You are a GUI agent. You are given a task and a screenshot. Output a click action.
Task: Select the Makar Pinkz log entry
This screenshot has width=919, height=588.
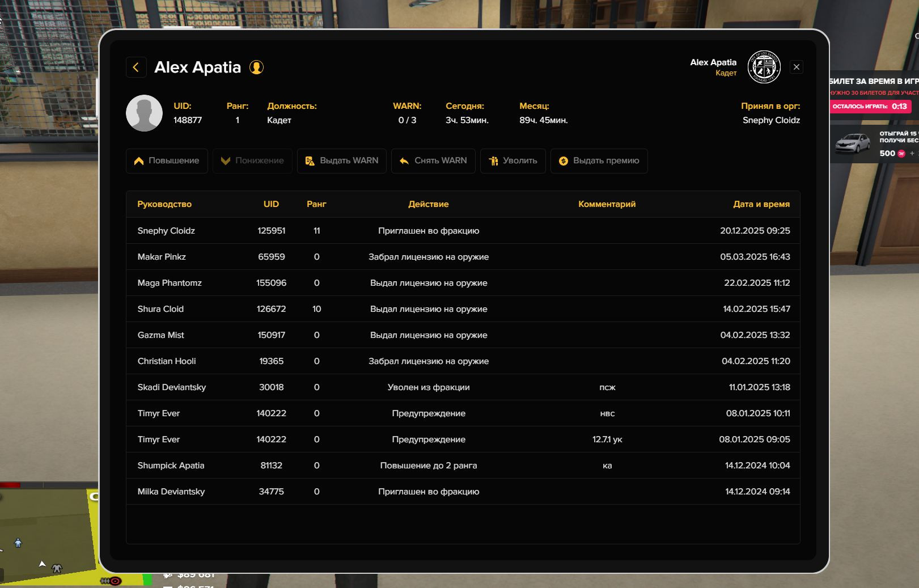tap(463, 257)
